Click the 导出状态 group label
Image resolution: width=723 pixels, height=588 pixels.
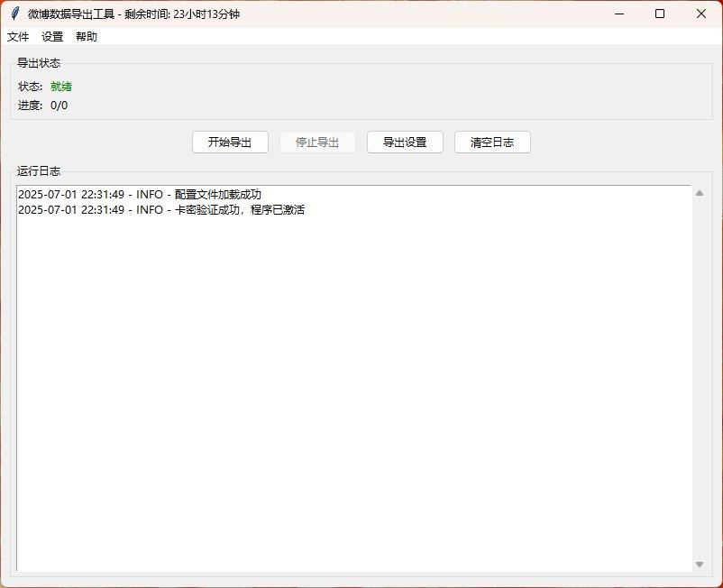pos(39,63)
